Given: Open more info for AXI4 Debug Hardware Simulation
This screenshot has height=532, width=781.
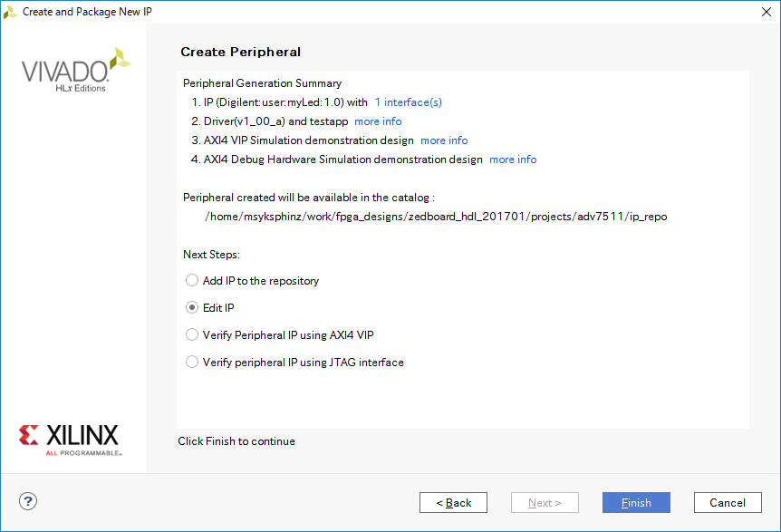Looking at the screenshot, I should pyautogui.click(x=513, y=160).
